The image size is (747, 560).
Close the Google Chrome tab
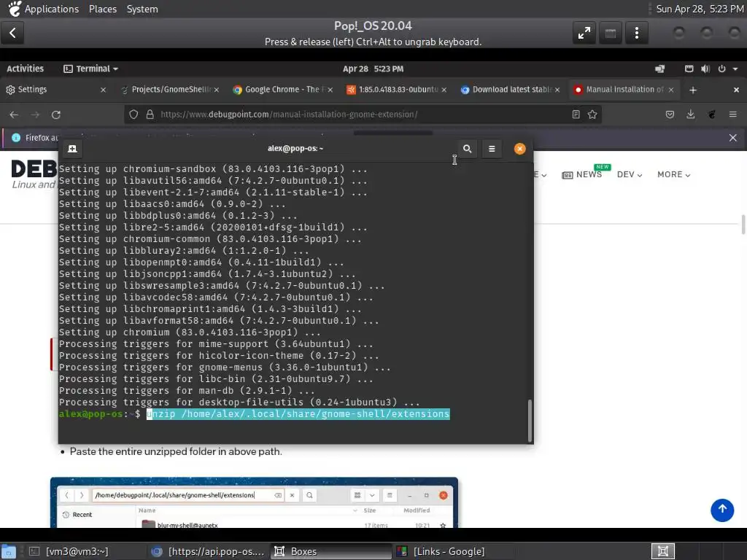pyautogui.click(x=330, y=90)
